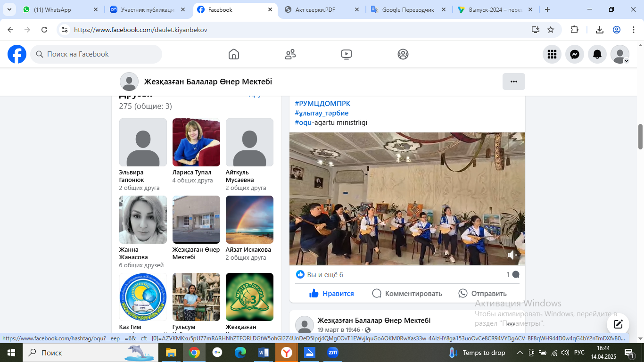The width and height of the screenshot is (644, 362).
Task: Open the Windows notification center icon
Action: coord(629,353)
